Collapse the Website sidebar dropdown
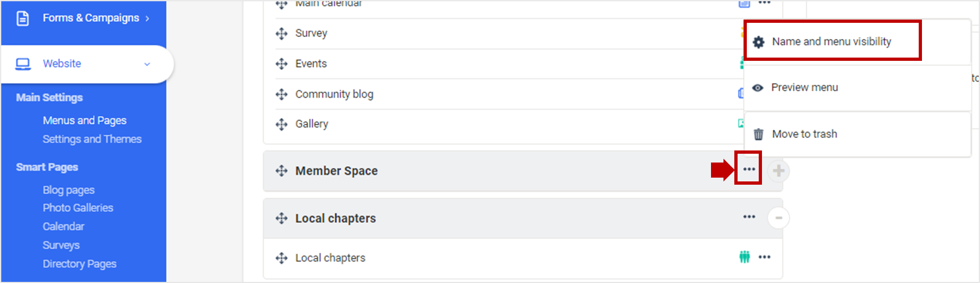 [147, 64]
